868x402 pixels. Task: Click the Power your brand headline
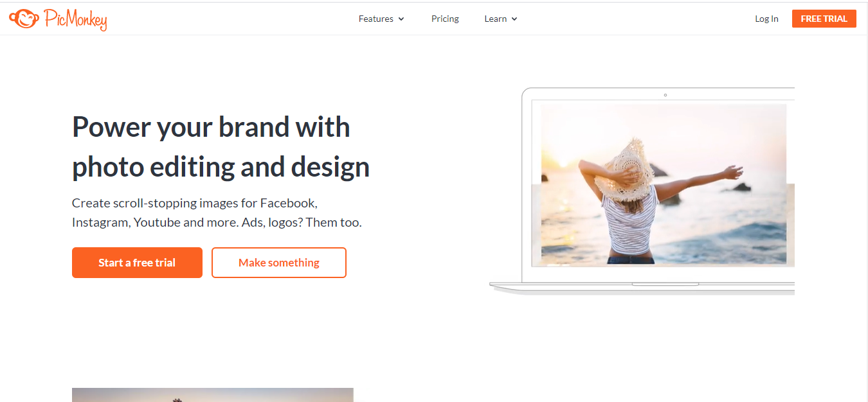coord(221,146)
